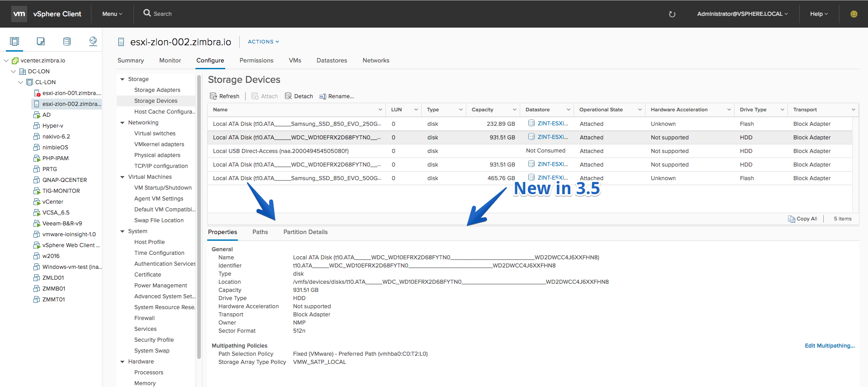Click the Veeam-B&R-v9 VM icon

tap(37, 224)
